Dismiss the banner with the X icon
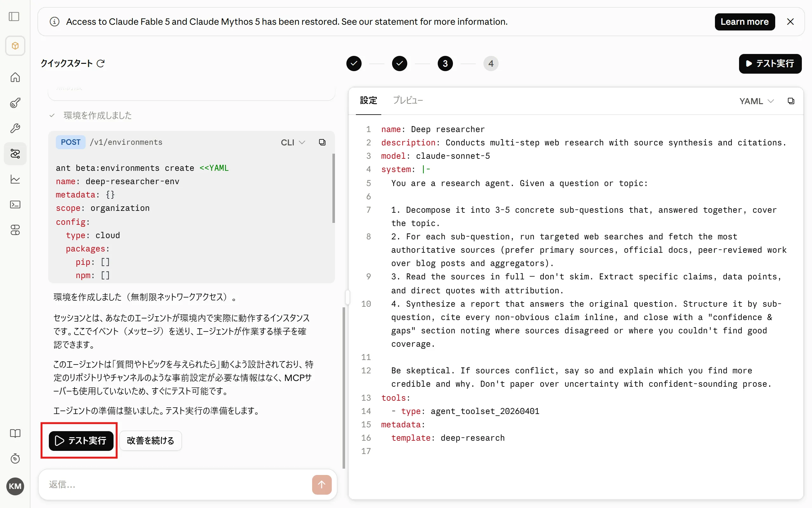 click(x=790, y=22)
